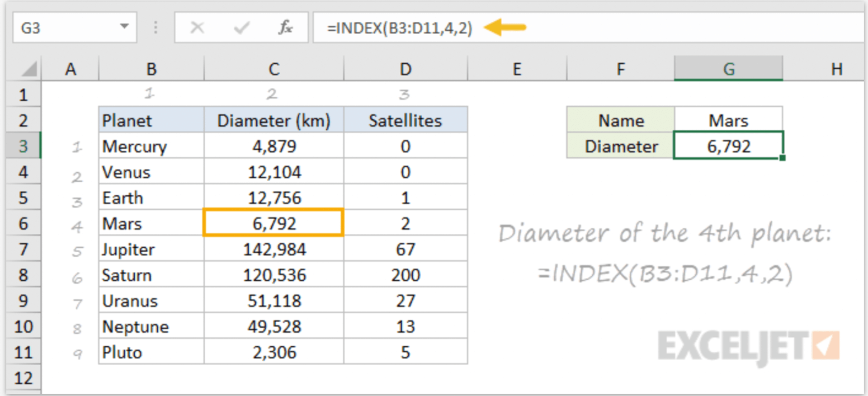This screenshot has height=396, width=868.
Task: Click the Satellites header cell
Action: 405,120
